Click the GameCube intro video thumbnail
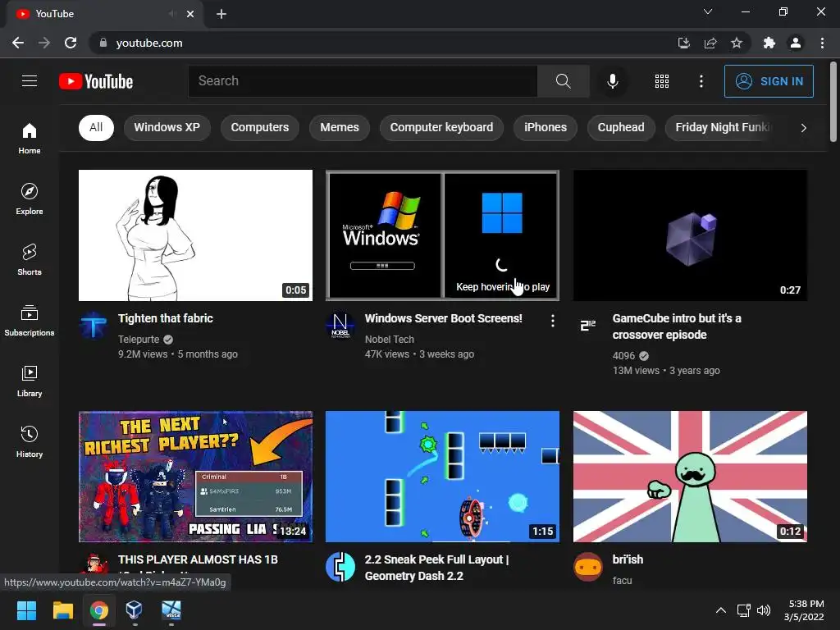Image resolution: width=840 pixels, height=630 pixels. coord(690,235)
